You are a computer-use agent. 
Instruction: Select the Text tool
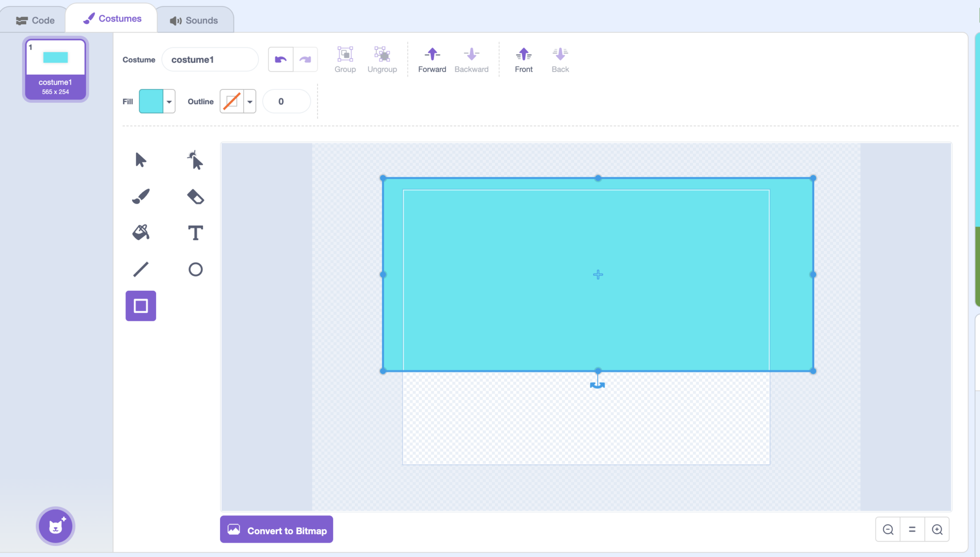(195, 232)
